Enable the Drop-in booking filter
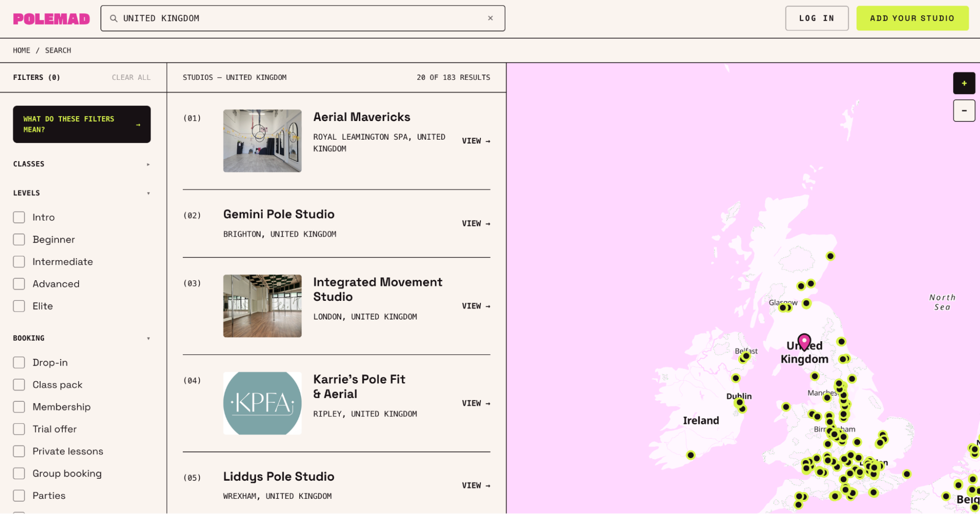The height and width of the screenshot is (514, 980). [x=19, y=363]
